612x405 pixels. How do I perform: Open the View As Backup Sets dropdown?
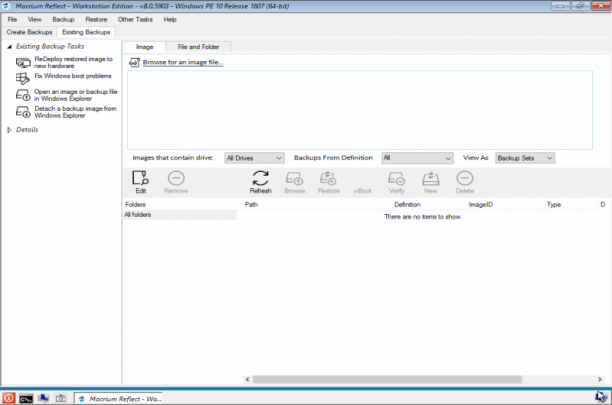pos(525,158)
